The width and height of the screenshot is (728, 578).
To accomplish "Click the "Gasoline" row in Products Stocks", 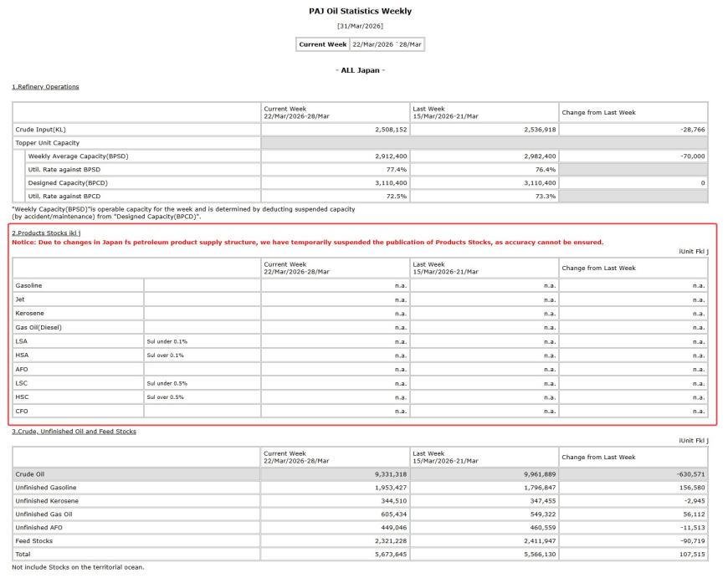I will coord(28,285).
